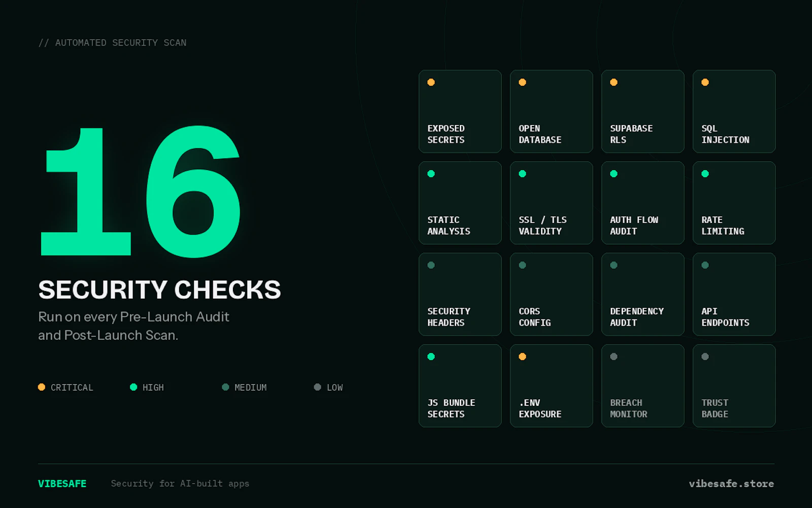Viewport: 812px width, 508px height.
Task: Click the green dot beside HIGH legend
Action: tap(133, 387)
